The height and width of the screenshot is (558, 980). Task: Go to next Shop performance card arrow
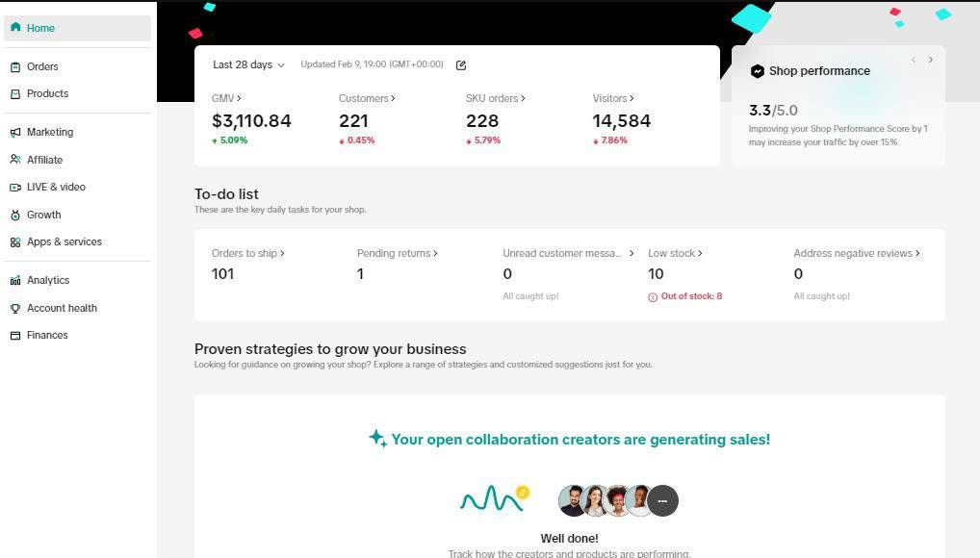[931, 60]
